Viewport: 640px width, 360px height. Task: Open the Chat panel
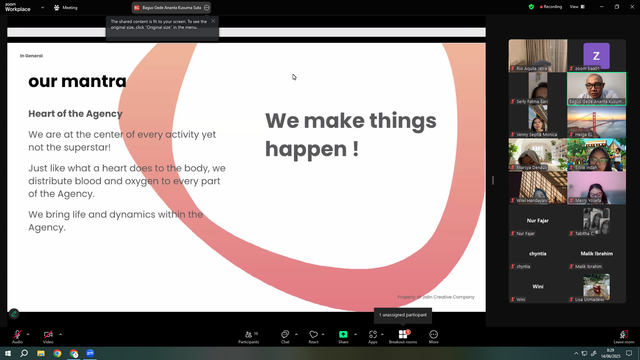[285, 337]
